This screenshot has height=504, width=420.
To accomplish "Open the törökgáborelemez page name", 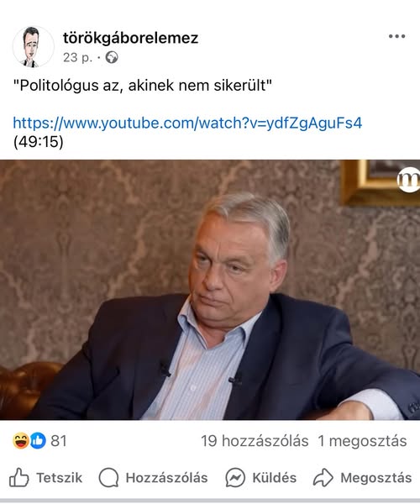I will pos(130,38).
